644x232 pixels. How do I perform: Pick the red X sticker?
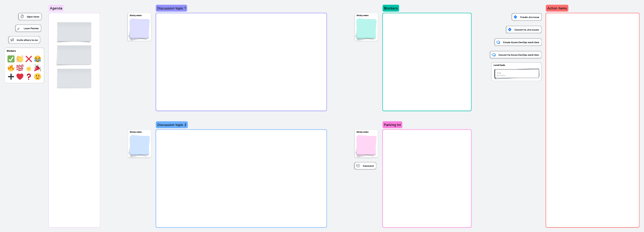click(29, 59)
